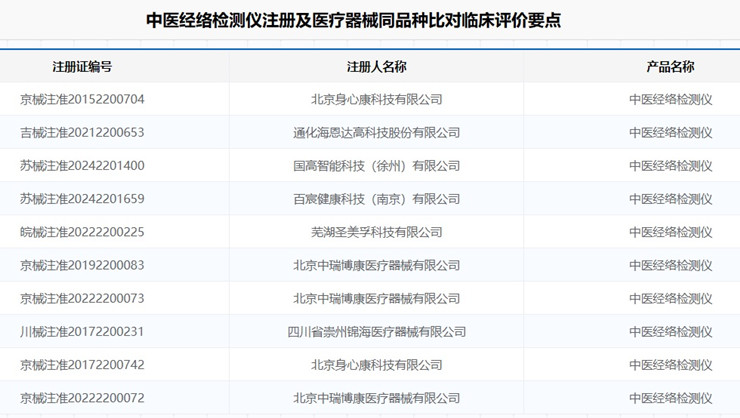Click 中医经络检测仪 in row 京械注准20172200742

coord(671,365)
